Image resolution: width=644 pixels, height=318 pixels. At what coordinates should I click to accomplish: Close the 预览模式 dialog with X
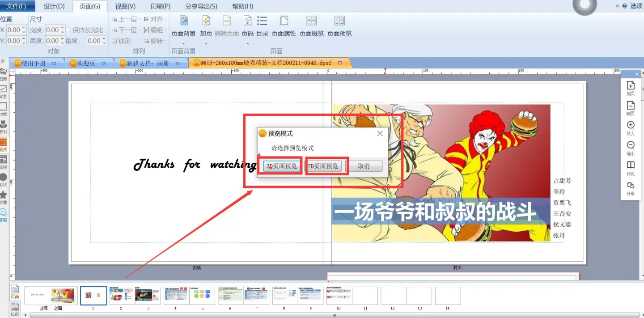tap(380, 133)
